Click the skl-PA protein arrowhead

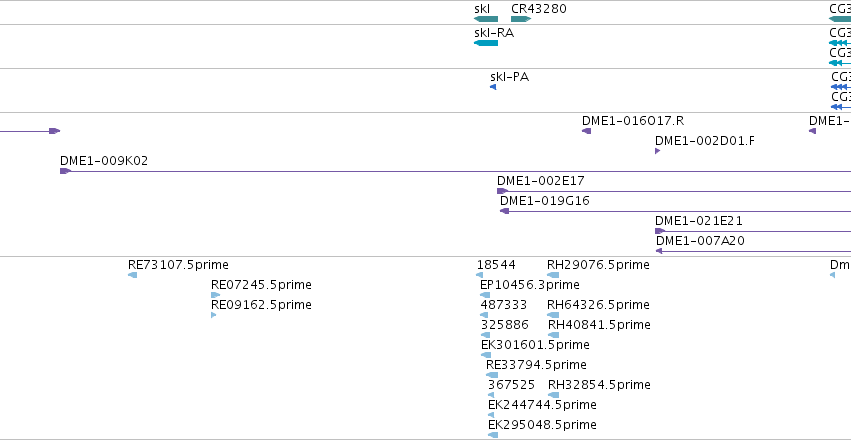[x=493, y=87]
